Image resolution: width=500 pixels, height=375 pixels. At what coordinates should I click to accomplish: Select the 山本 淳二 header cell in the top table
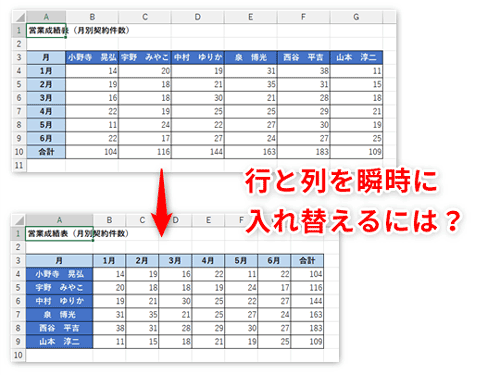[x=356, y=57]
